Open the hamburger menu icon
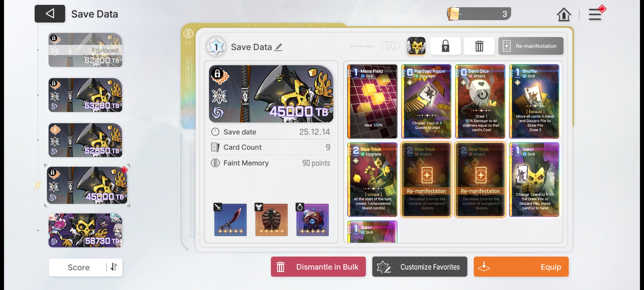The height and width of the screenshot is (290, 644). pyautogui.click(x=595, y=14)
